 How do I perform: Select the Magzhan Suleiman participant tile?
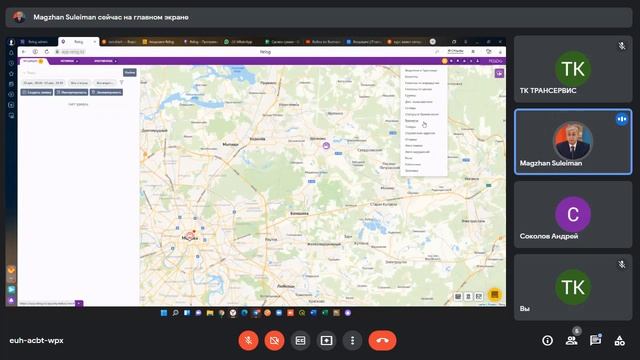(573, 142)
